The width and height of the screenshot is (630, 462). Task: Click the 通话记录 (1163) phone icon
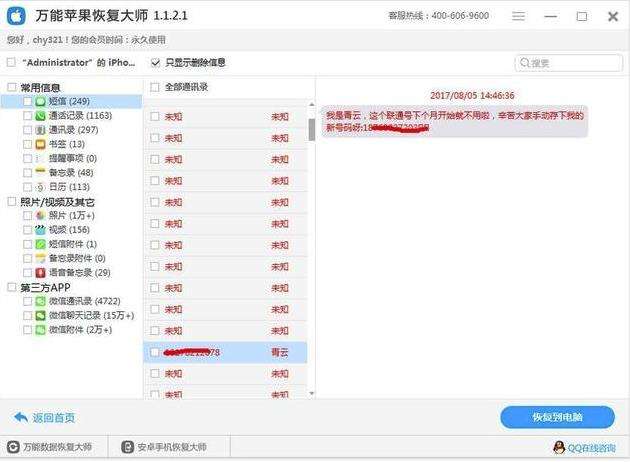40,116
